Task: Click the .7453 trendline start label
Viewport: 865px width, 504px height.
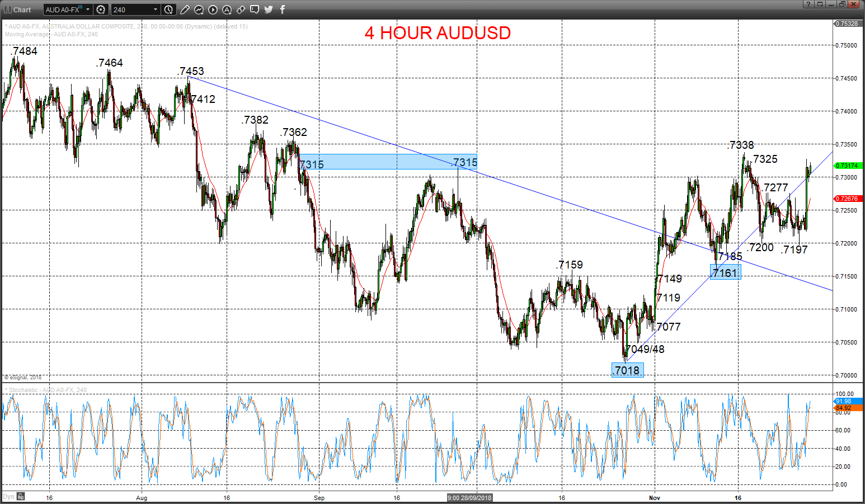Action: [x=191, y=71]
